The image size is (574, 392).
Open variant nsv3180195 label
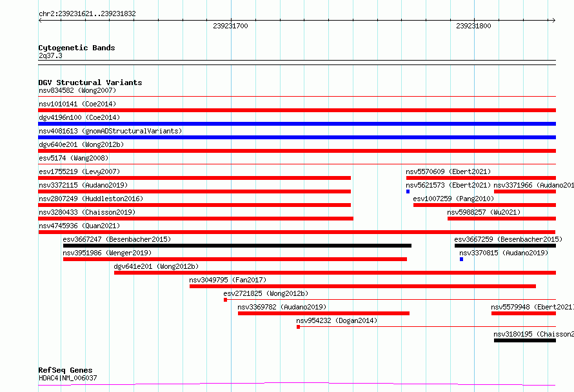[x=534, y=334]
